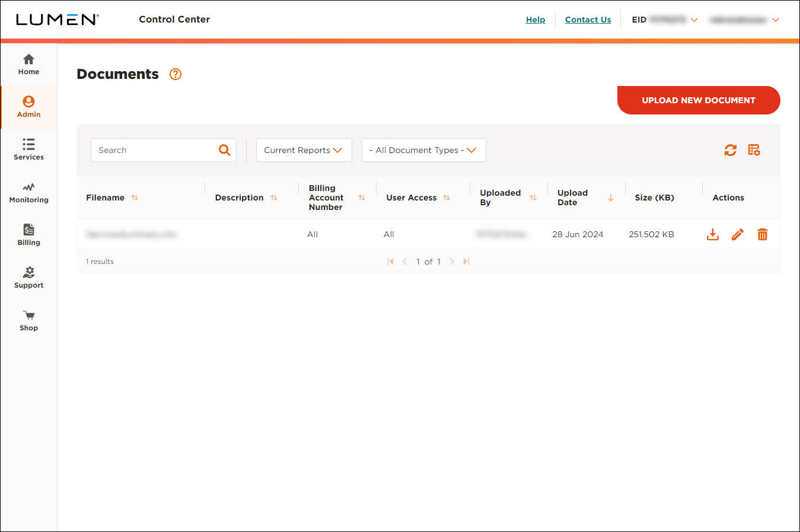Open the Current Reports dropdown

pyautogui.click(x=304, y=150)
